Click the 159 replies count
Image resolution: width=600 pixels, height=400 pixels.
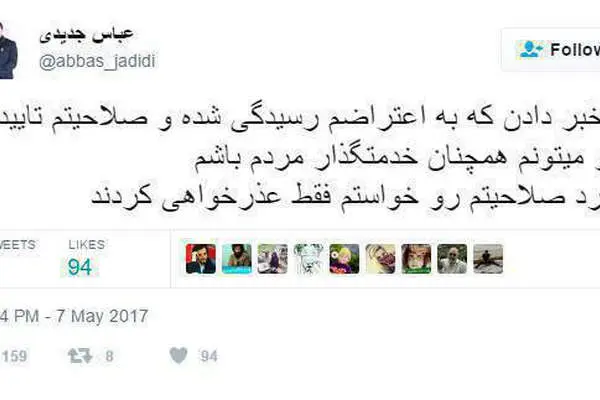14,356
